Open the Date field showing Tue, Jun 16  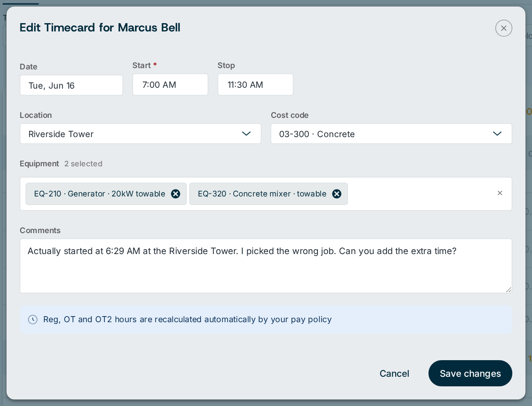tap(71, 85)
